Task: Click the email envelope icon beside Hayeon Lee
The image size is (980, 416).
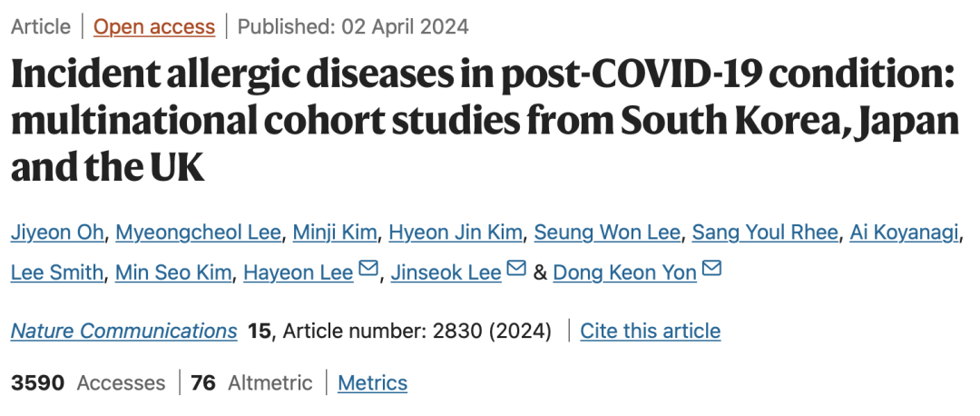Action: (x=368, y=268)
